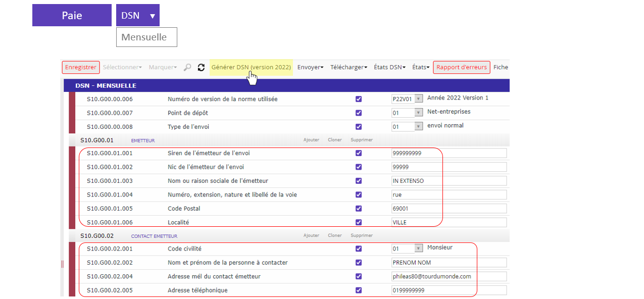Click the Code Postal field 69001
Image resolution: width=644 pixels, height=299 pixels.
tap(449, 208)
